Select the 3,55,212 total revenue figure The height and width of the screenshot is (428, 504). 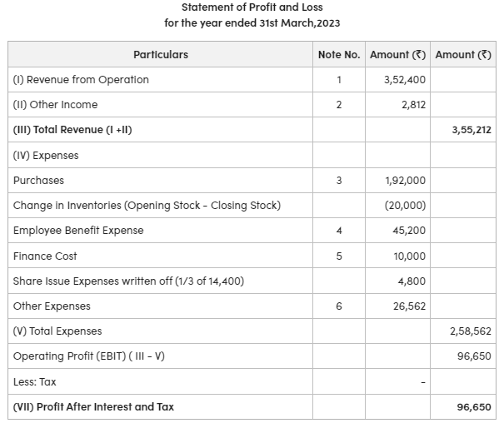pos(472,130)
